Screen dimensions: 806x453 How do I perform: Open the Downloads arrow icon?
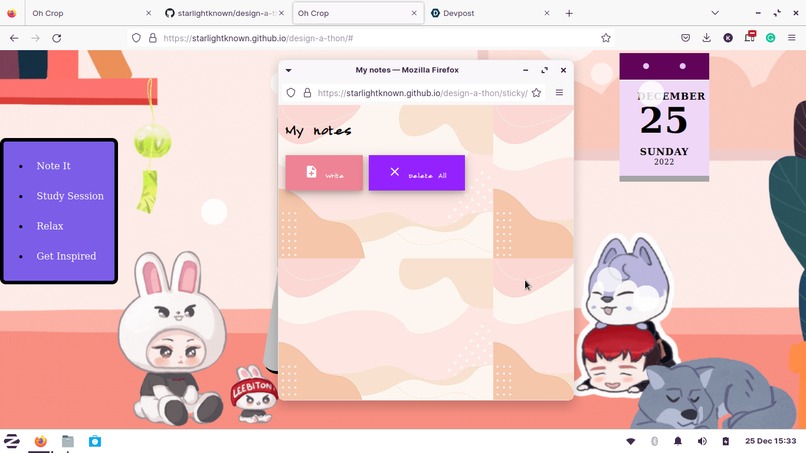pos(707,38)
